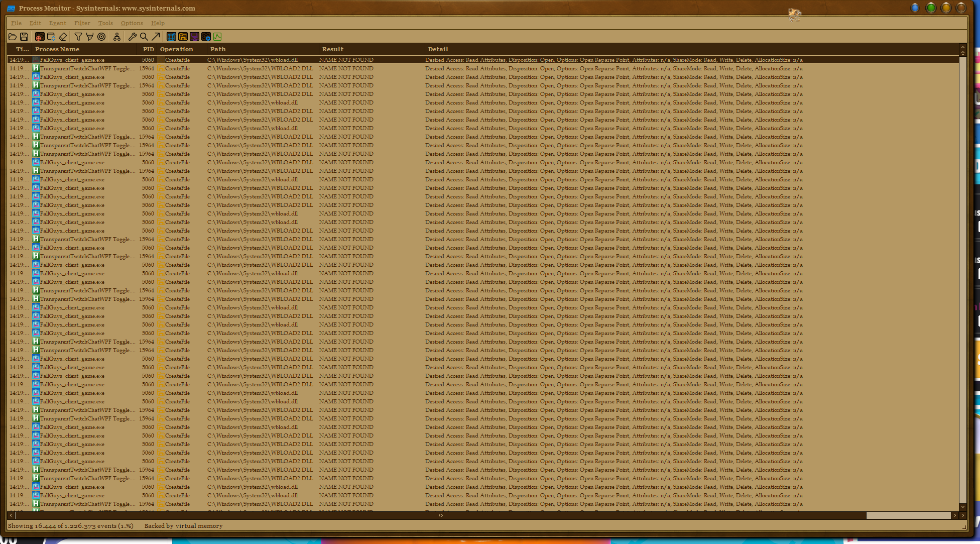Open the Tools menu
This screenshot has height=544, width=980.
[x=105, y=23]
